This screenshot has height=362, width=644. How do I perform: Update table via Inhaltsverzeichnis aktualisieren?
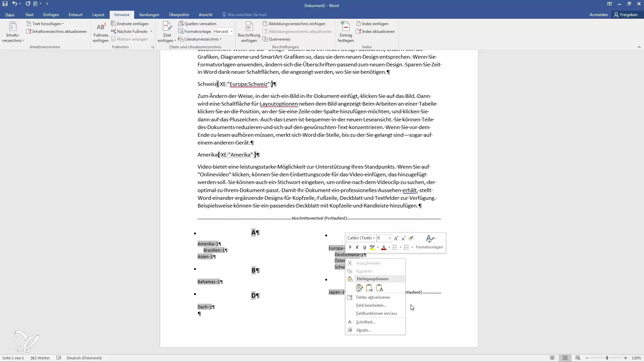56,32
